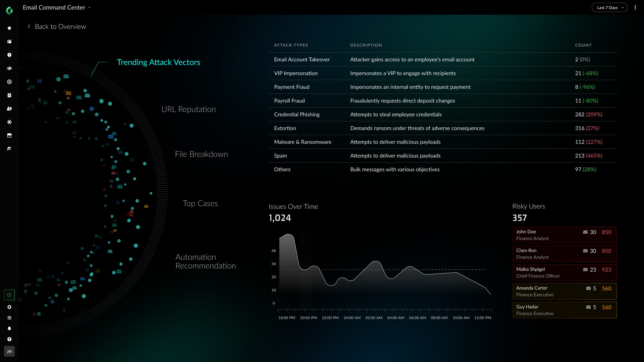This screenshot has width=644, height=362.
Task: Select the Payroll Fraud row
Action: tap(443, 101)
